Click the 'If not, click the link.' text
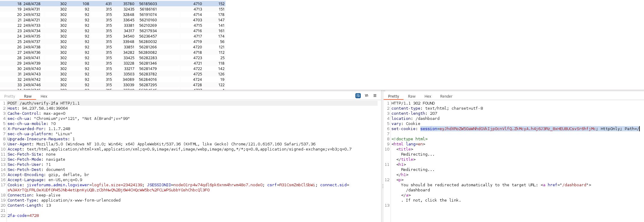Image resolution: width=644 pixels, height=222 pixels. 433,200
